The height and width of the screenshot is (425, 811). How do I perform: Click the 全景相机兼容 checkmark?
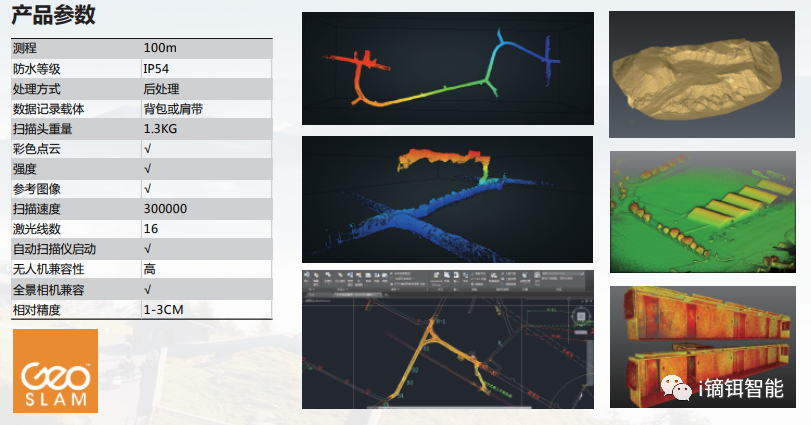[x=148, y=289]
